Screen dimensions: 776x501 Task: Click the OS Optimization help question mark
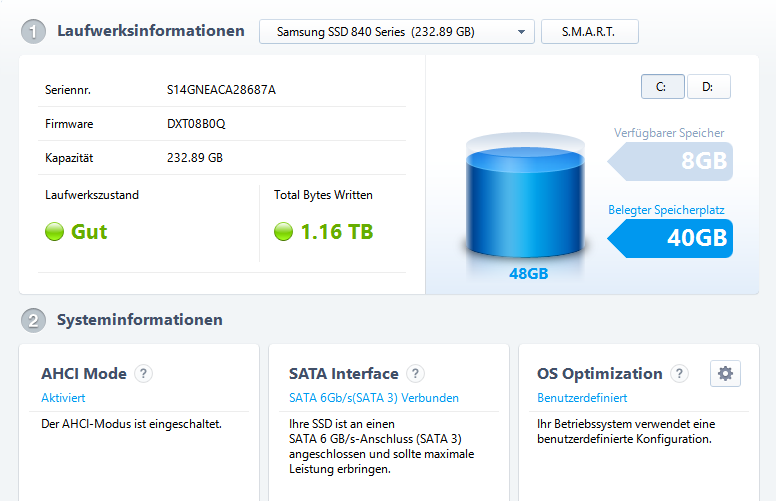point(680,374)
